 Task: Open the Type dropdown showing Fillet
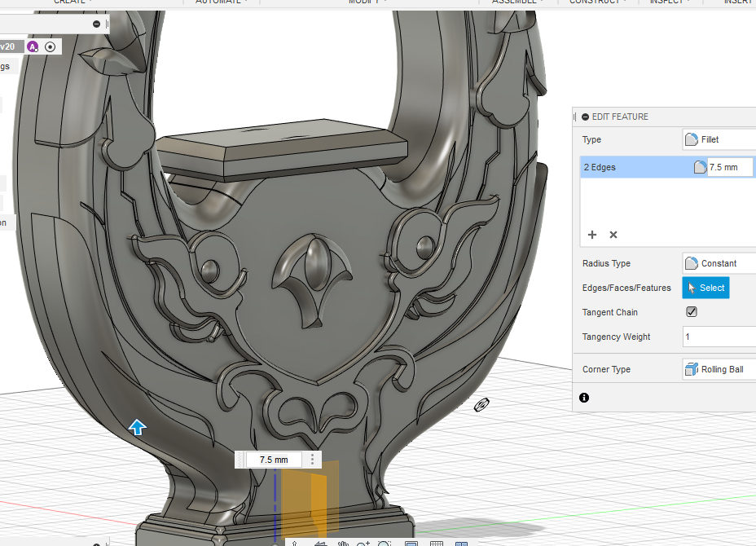(x=719, y=139)
